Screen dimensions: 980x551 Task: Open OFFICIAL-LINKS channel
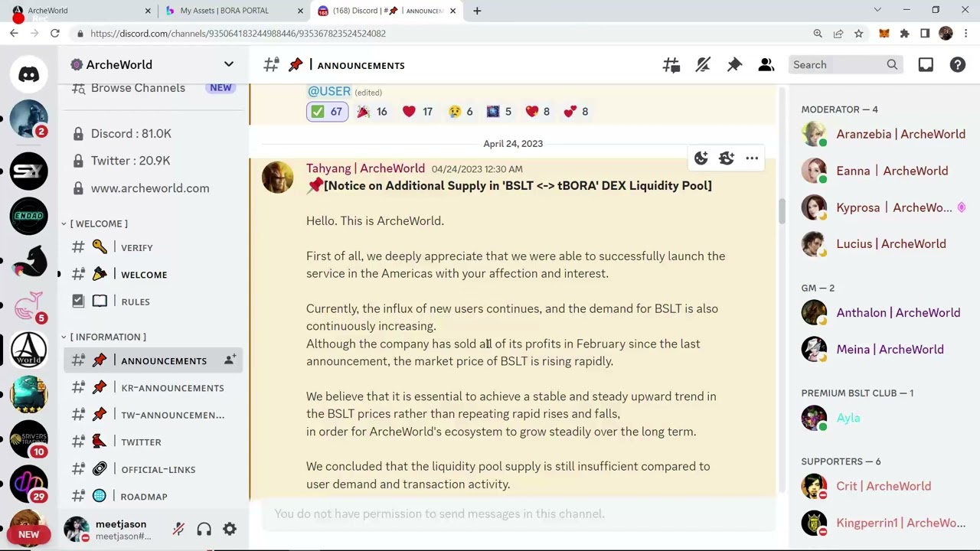(153, 469)
